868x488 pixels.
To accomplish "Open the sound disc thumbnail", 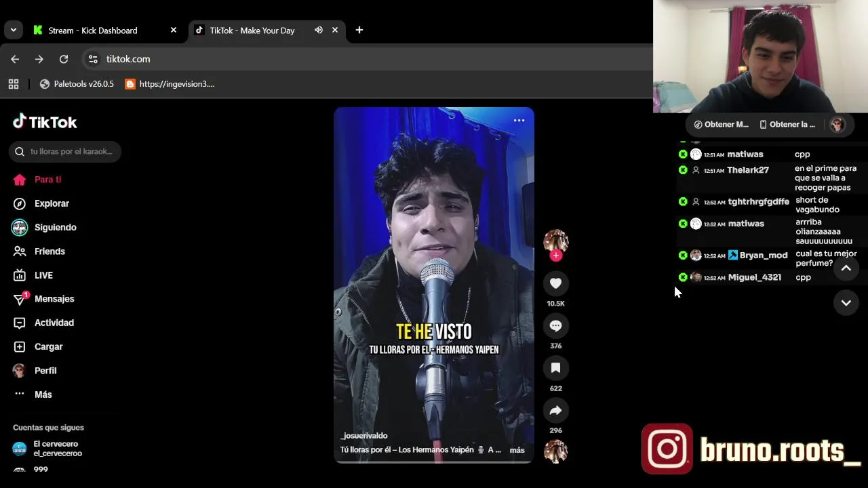I will pos(555,451).
